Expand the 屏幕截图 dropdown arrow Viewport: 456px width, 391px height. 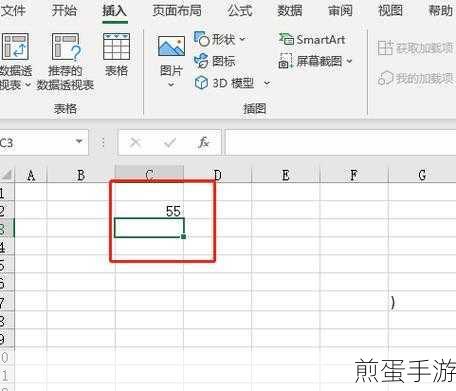[349, 61]
